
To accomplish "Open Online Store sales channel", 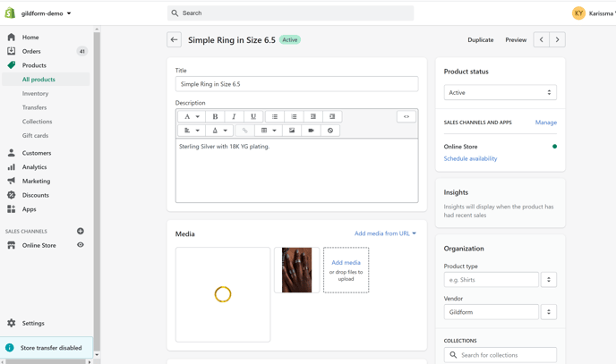I will [x=38, y=245].
